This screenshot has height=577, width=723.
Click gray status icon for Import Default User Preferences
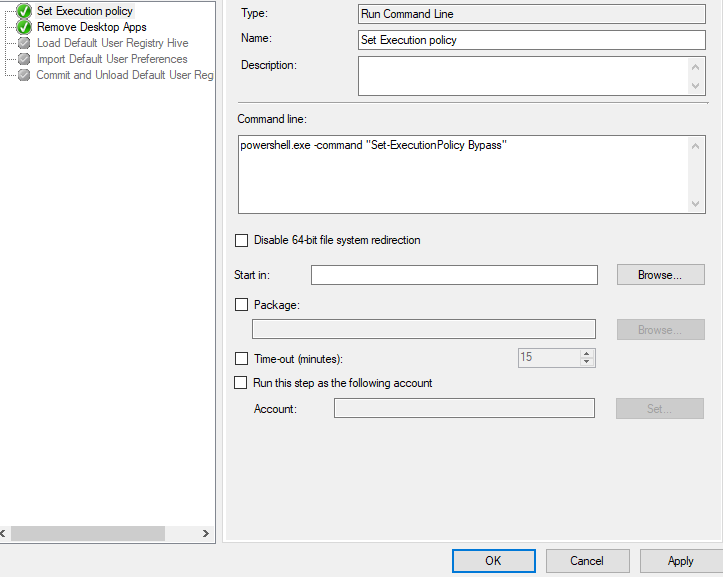(24, 59)
